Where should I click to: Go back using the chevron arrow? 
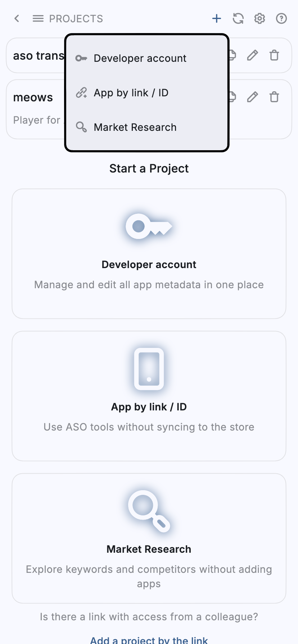[x=17, y=18]
